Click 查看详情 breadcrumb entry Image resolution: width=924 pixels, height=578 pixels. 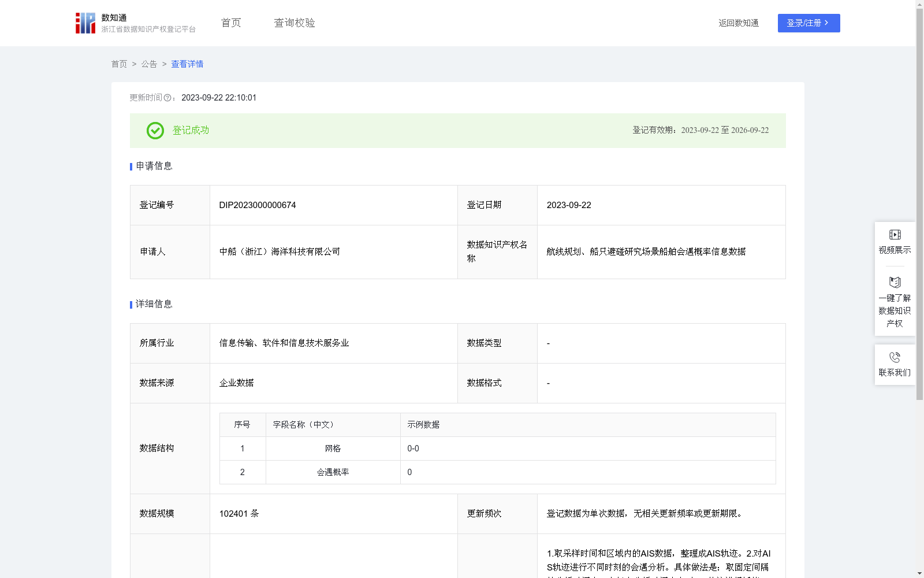pyautogui.click(x=187, y=64)
